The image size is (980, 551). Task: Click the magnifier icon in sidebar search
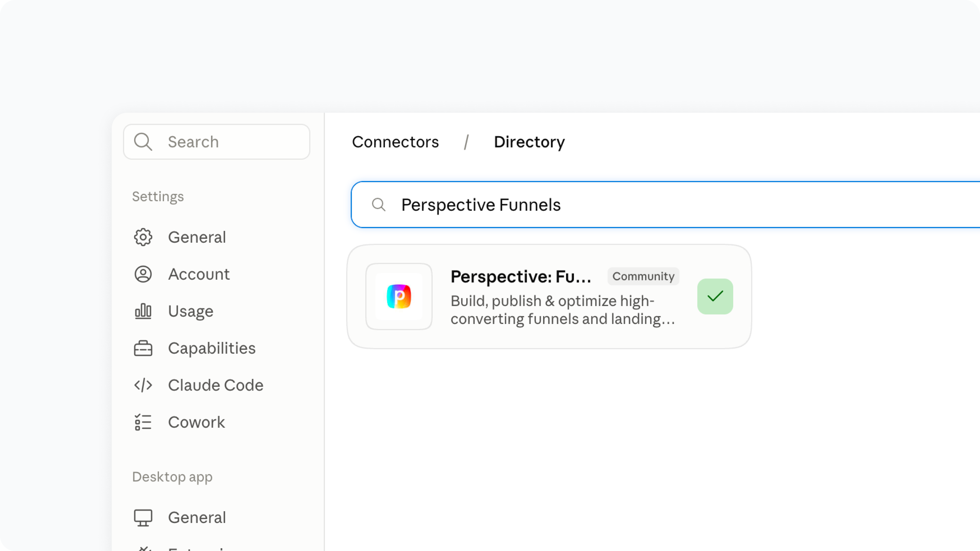pyautogui.click(x=143, y=142)
